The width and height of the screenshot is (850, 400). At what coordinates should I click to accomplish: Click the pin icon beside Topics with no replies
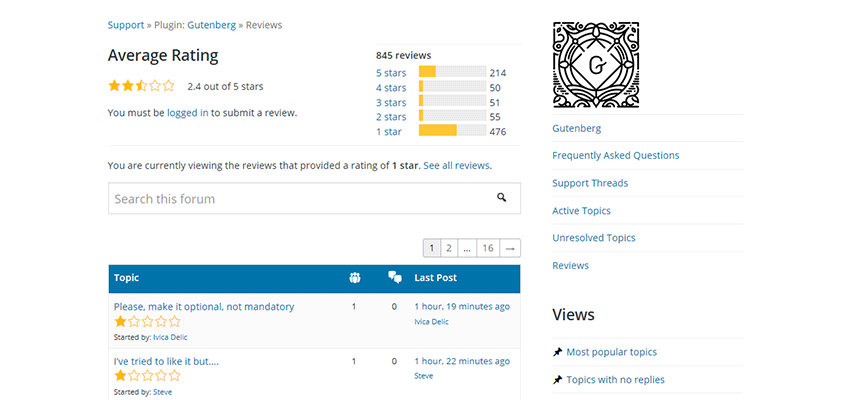[557, 380]
